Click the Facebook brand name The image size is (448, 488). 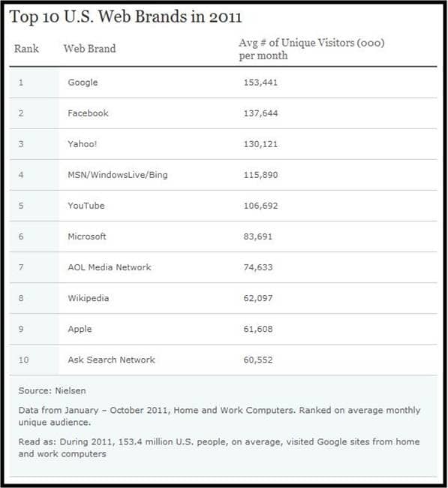point(88,113)
